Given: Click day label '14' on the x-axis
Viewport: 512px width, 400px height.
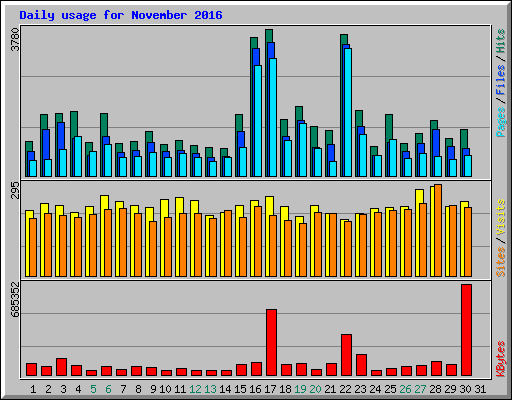Looking at the screenshot, I should tap(225, 389).
